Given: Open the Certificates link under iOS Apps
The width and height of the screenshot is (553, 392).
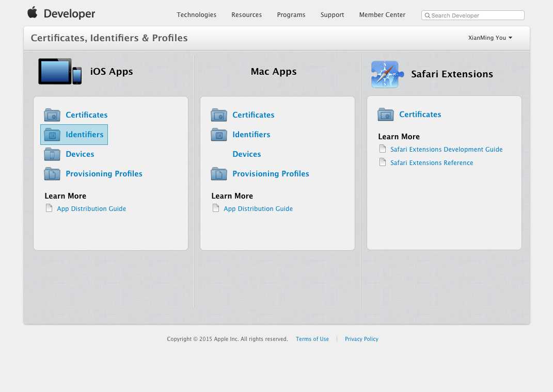Looking at the screenshot, I should pos(86,115).
